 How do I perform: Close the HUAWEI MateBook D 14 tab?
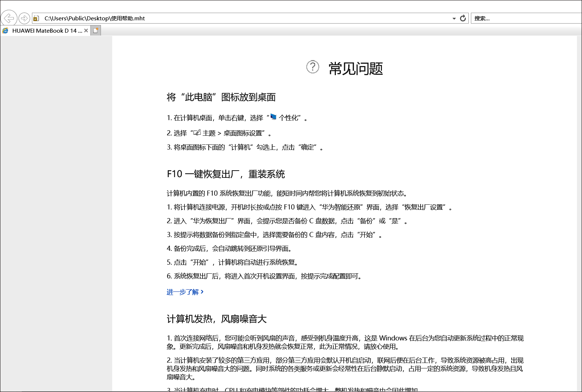click(86, 30)
